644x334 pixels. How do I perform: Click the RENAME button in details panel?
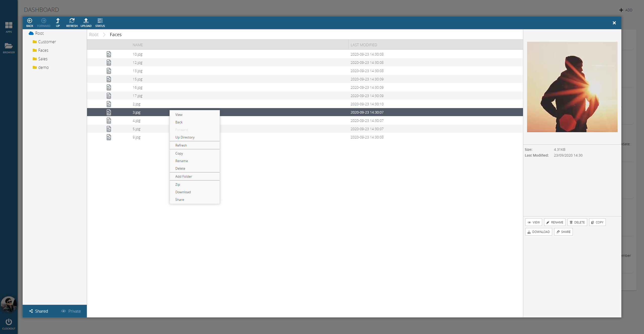coord(555,222)
